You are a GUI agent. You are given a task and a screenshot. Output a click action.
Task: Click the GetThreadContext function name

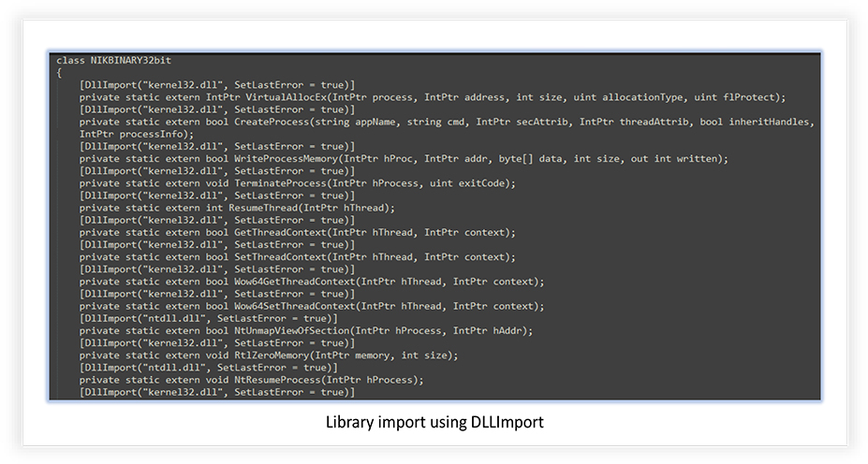click(280, 232)
